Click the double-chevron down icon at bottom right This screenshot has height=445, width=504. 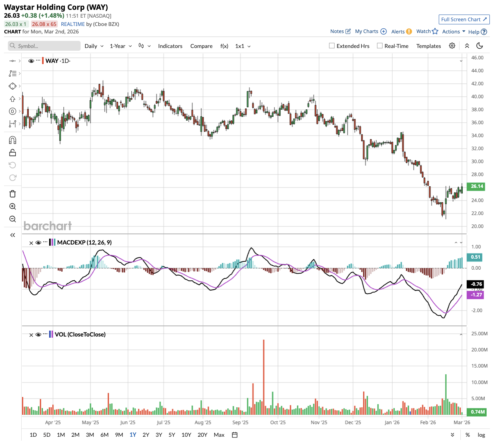452,435
